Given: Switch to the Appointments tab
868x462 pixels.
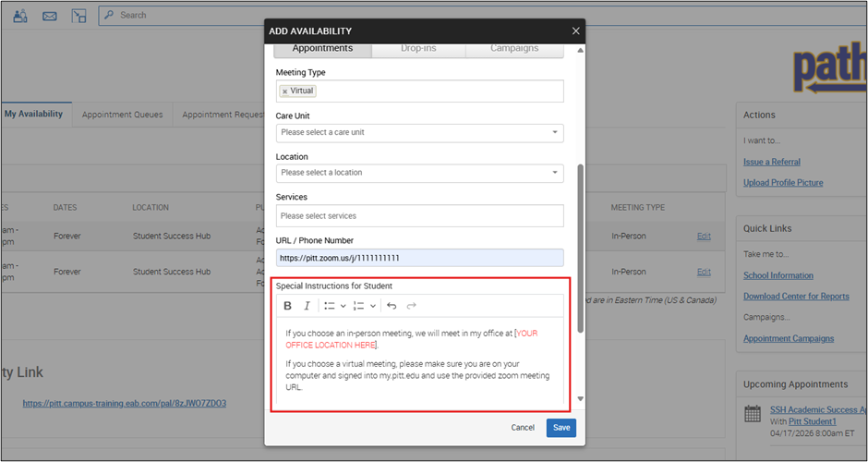Looking at the screenshot, I should pos(323,49).
